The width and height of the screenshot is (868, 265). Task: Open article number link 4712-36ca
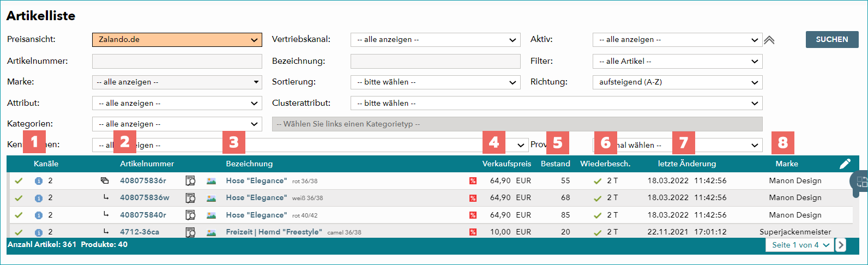(x=140, y=232)
